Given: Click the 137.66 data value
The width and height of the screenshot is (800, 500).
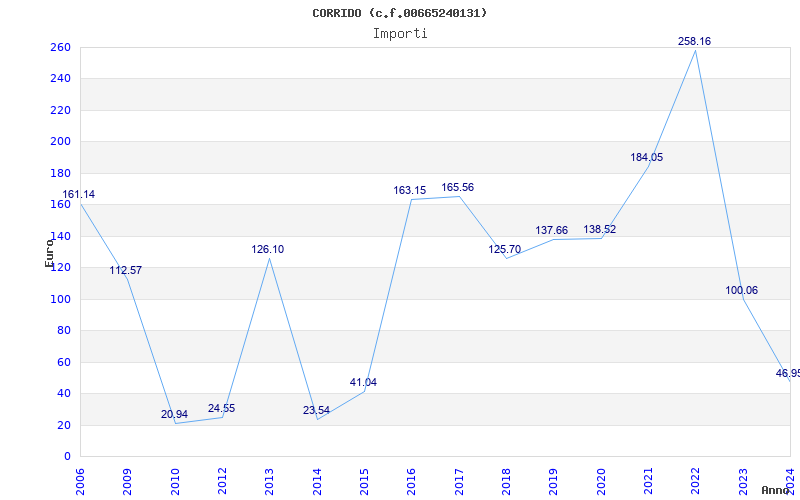Looking at the screenshot, I should tap(552, 231).
